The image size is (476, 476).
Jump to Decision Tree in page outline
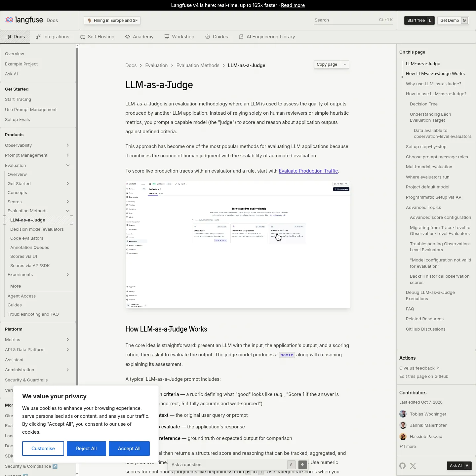(x=424, y=104)
